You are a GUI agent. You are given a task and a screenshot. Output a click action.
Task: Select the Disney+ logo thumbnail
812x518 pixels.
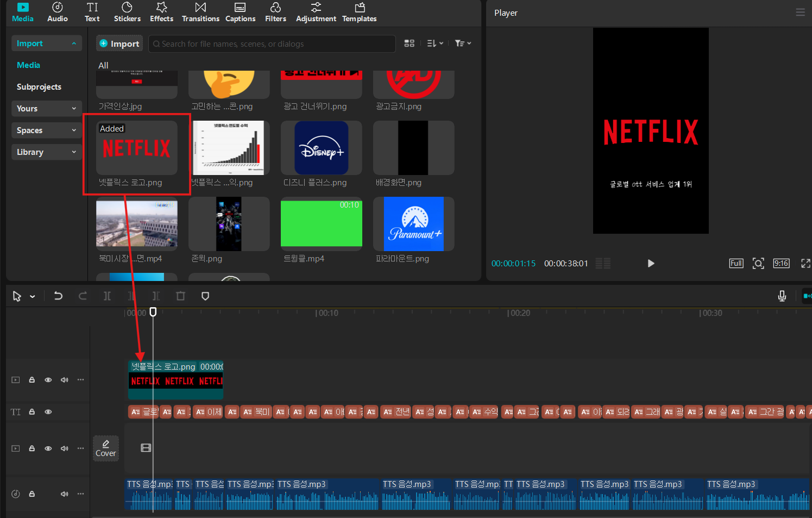point(321,148)
